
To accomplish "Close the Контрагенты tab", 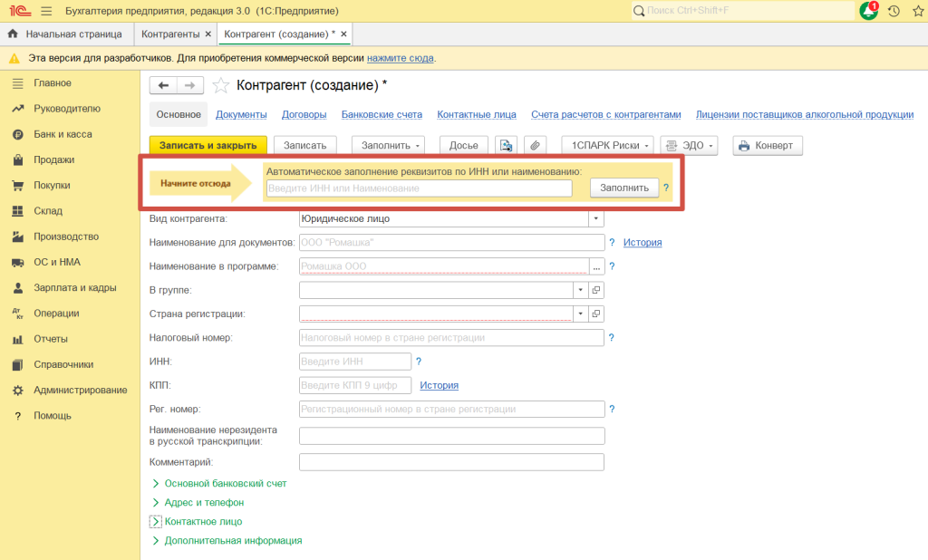I will 208,34.
